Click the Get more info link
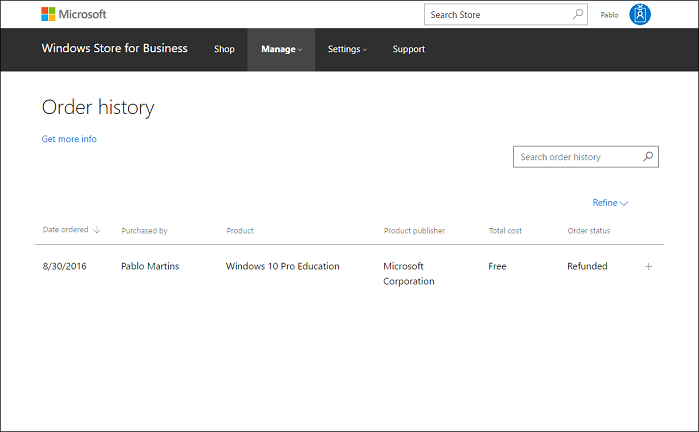The width and height of the screenshot is (699, 432). [x=69, y=139]
